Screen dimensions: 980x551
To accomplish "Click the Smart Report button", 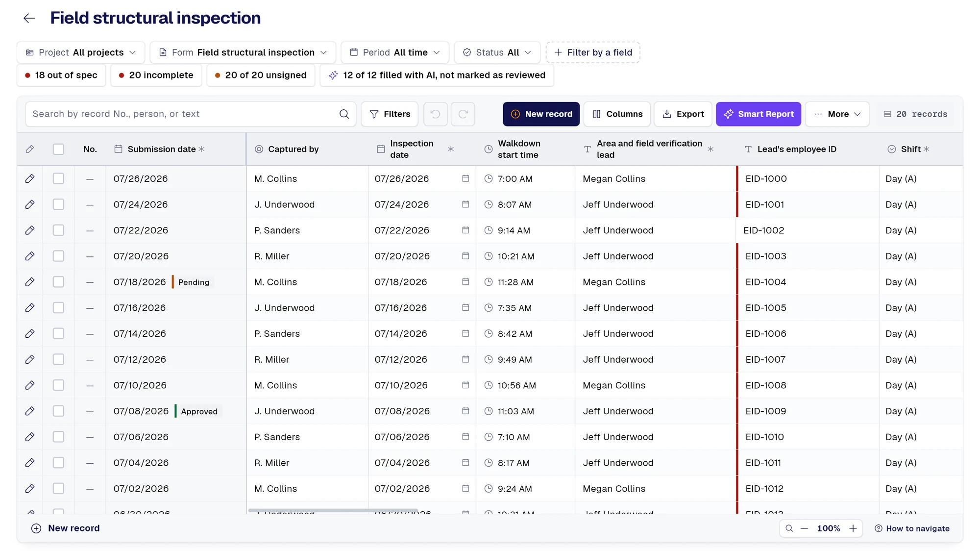I will (x=758, y=114).
